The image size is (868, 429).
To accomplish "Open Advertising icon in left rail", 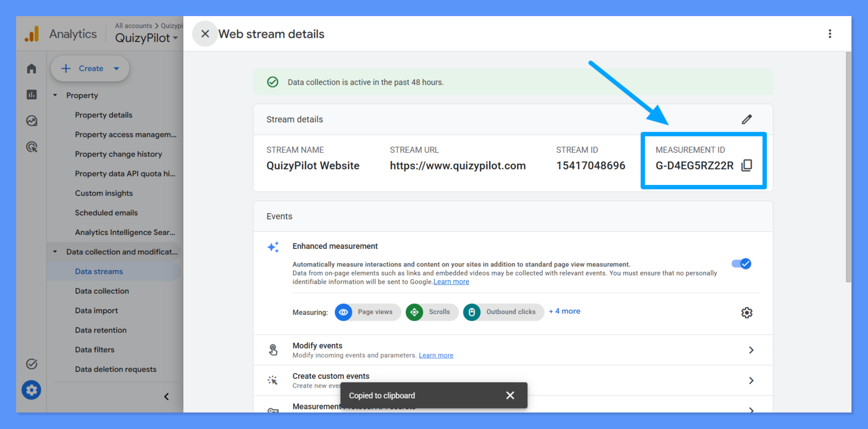I will tap(31, 147).
